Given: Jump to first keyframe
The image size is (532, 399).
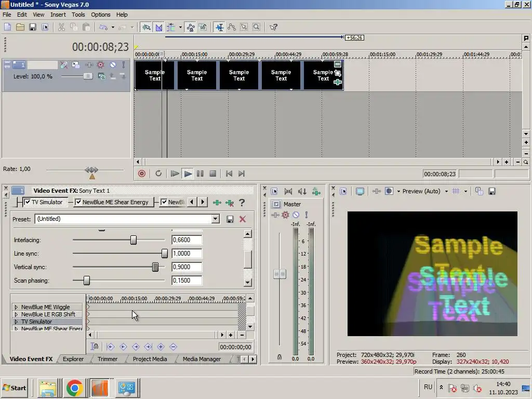Looking at the screenshot, I should pos(111,347).
